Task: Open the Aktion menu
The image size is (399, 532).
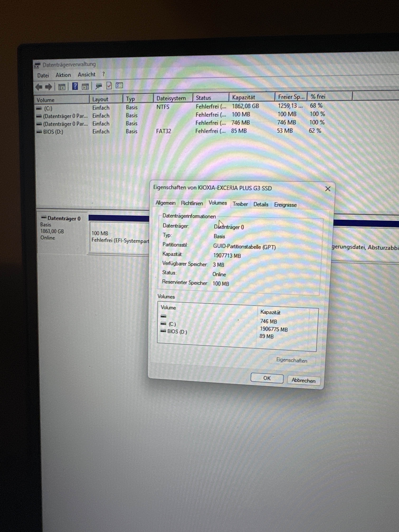Action: [x=63, y=75]
